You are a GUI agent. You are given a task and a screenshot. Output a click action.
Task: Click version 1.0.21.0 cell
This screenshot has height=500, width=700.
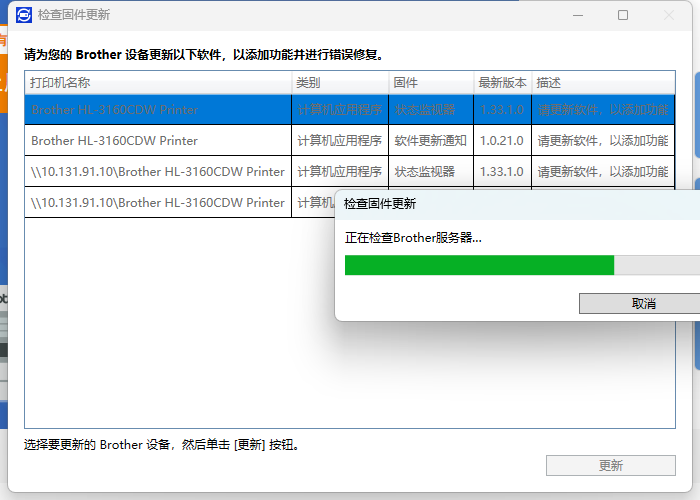503,141
